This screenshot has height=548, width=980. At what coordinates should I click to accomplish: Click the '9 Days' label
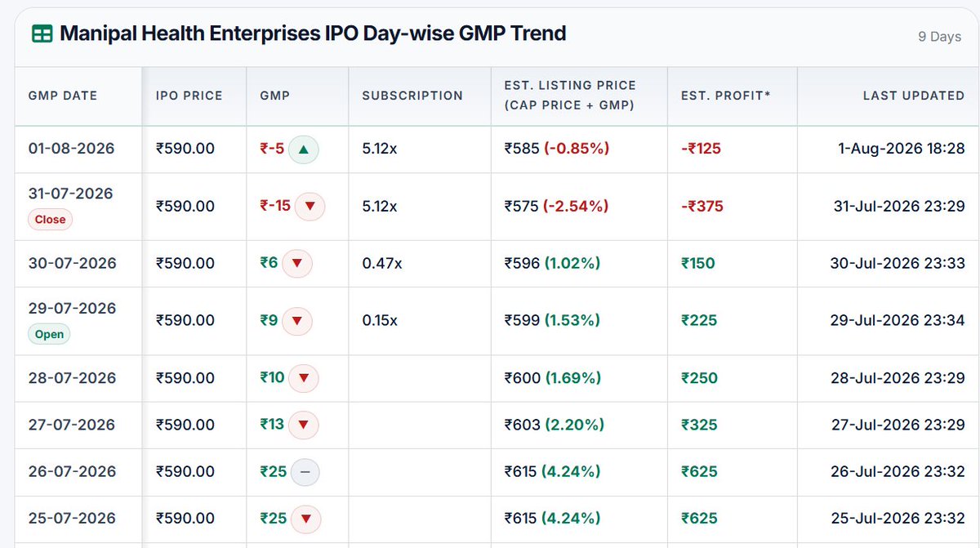pos(940,37)
